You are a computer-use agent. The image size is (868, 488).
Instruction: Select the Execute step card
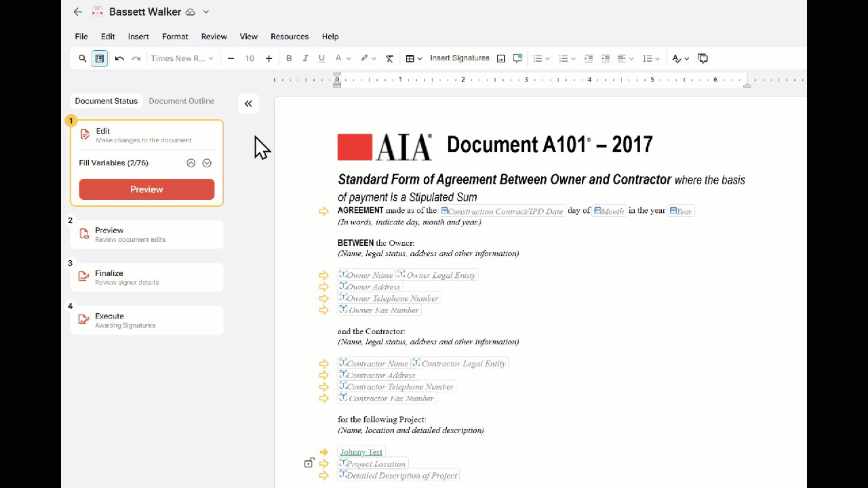146,320
